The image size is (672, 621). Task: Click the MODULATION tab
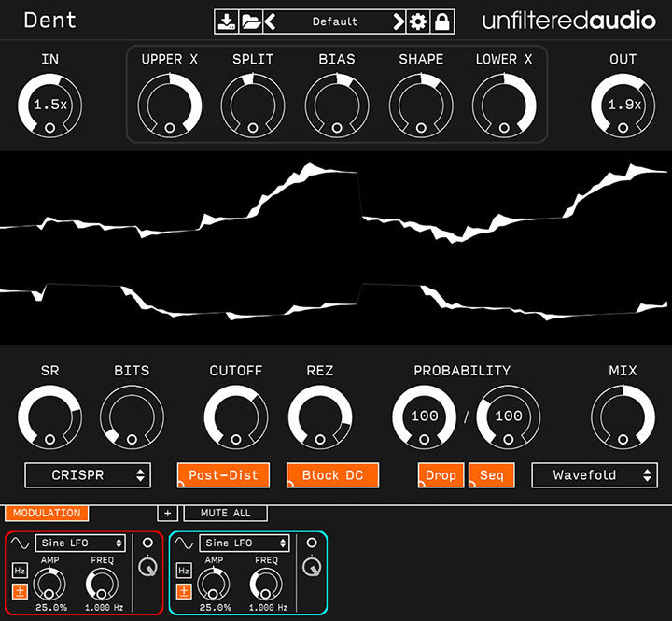point(47,513)
